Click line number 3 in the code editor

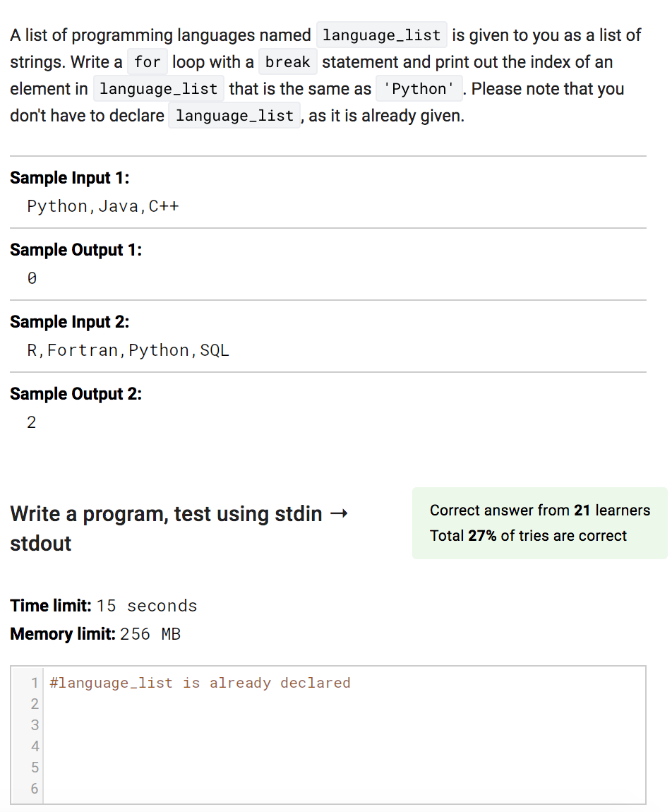35,725
